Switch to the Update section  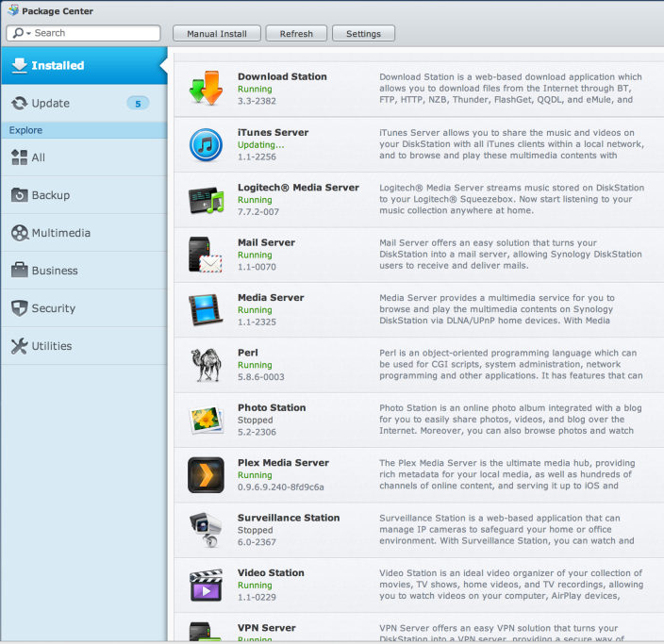coord(84,104)
